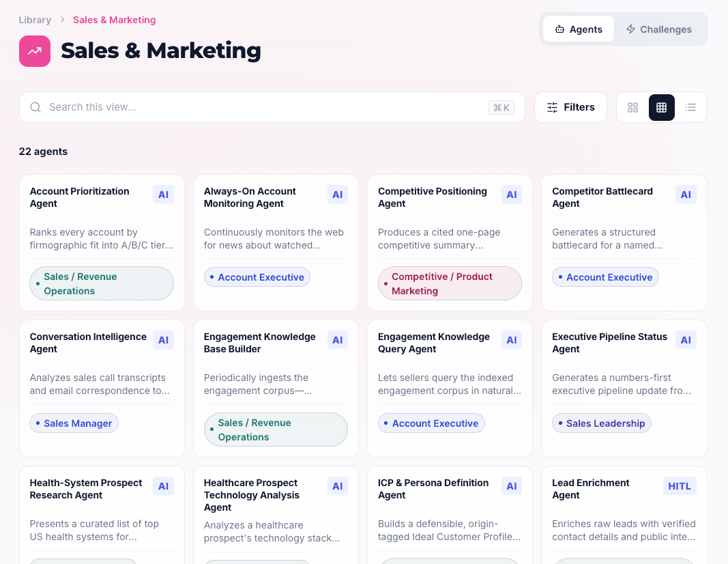Click 'Generates a structured battlecard' description

coord(607,239)
